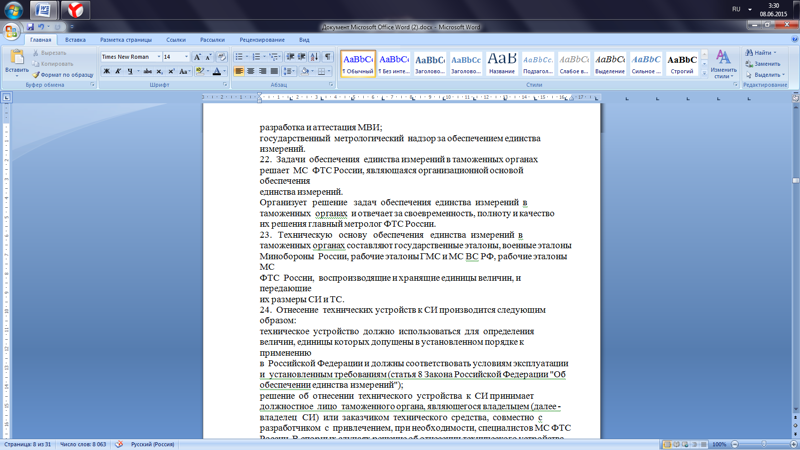Open the Select (Выделить) dropdown
The image size is (800, 450).
click(765, 74)
